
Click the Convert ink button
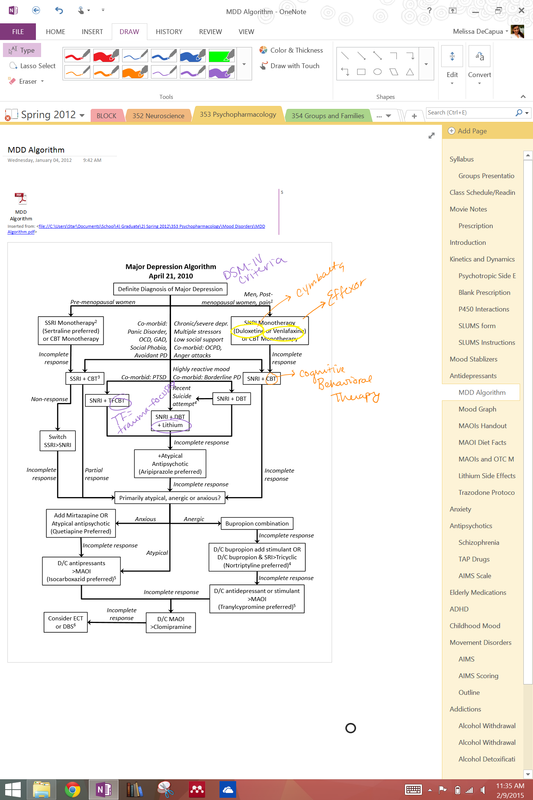click(479, 65)
